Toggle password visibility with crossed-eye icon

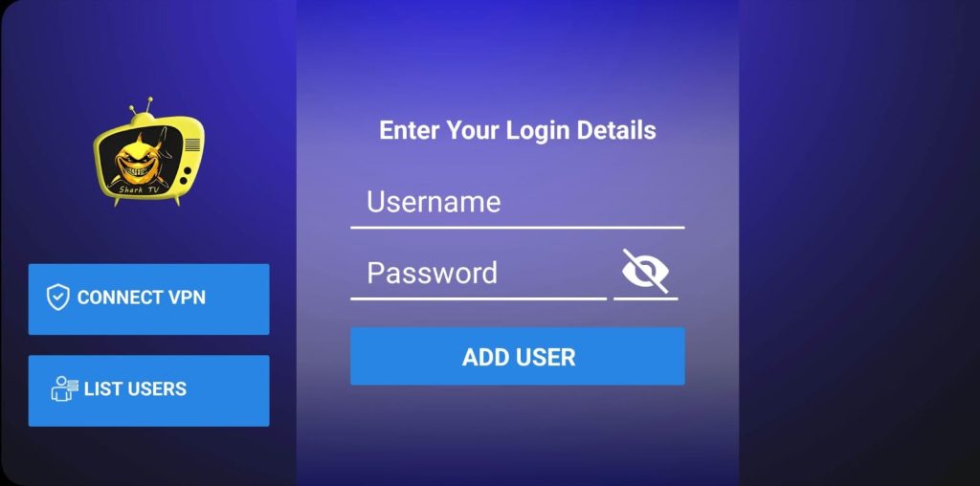(x=646, y=271)
